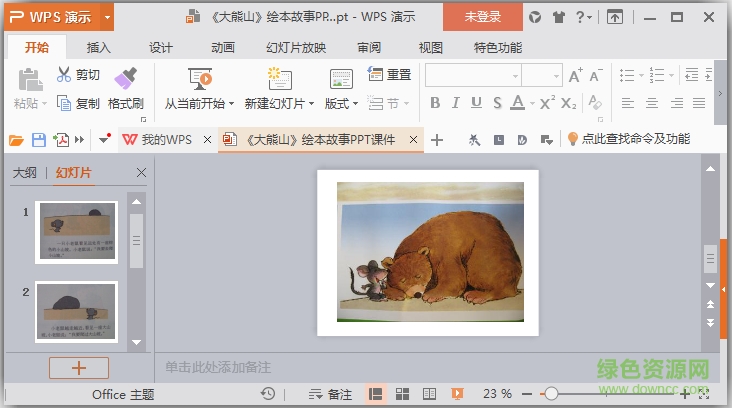
Task: Apply superscript formatting
Action: point(547,102)
